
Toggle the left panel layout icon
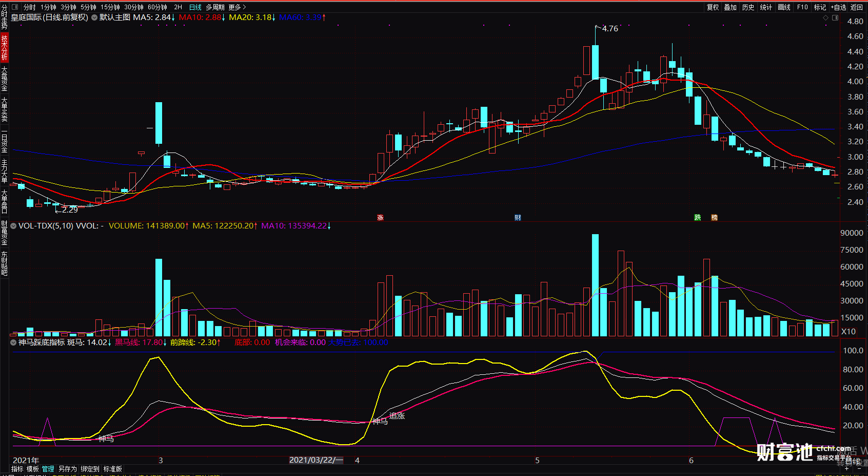click(14, 7)
